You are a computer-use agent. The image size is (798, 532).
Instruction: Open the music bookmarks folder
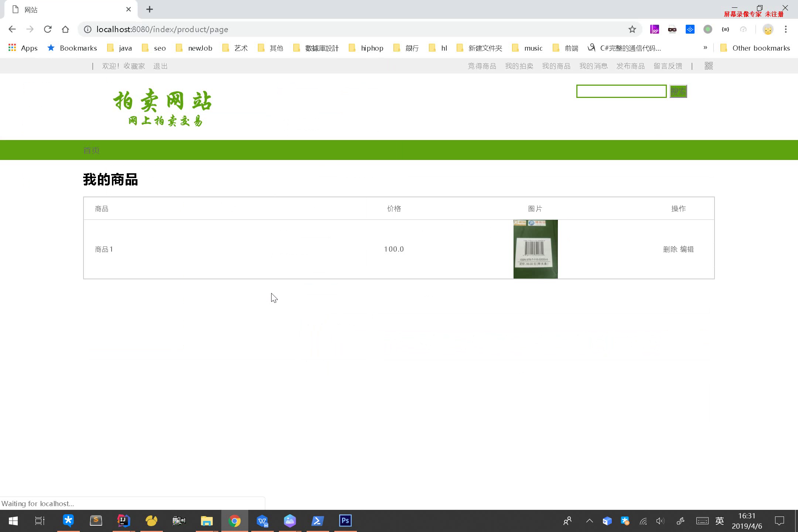click(527, 48)
